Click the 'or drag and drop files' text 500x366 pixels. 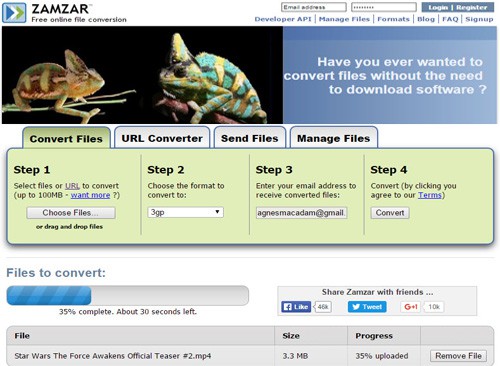coord(69,227)
